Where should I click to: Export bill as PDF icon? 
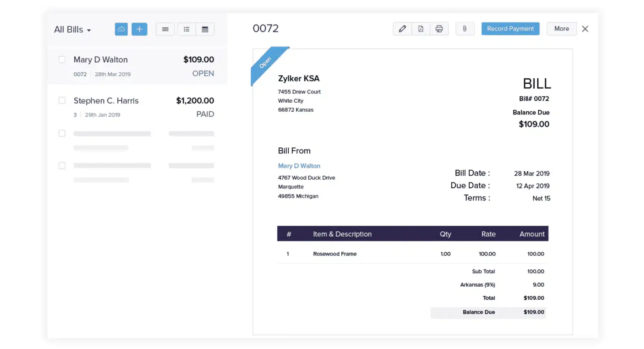421,29
